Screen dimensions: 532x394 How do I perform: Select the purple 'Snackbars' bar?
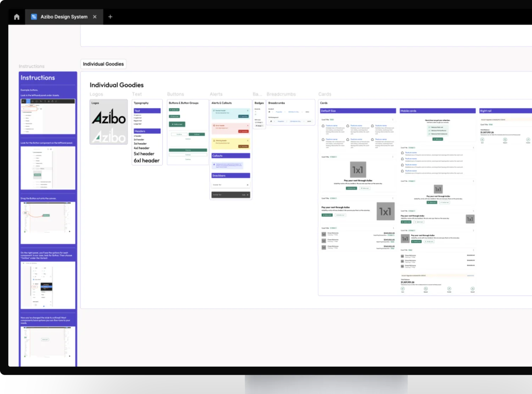point(231,176)
